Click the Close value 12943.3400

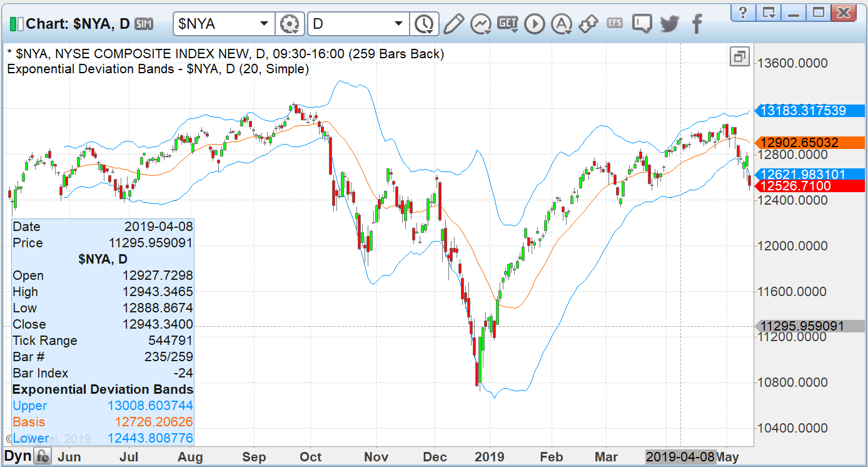pos(158,324)
